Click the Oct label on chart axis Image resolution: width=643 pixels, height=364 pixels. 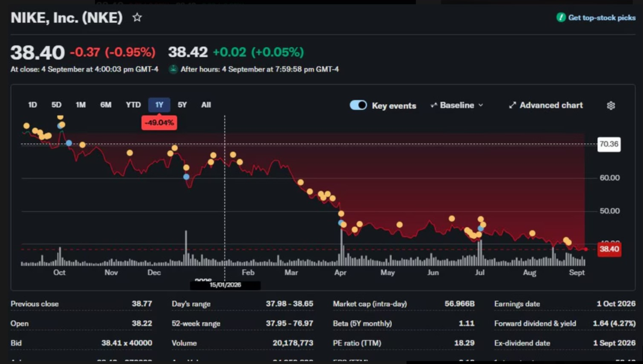click(59, 273)
